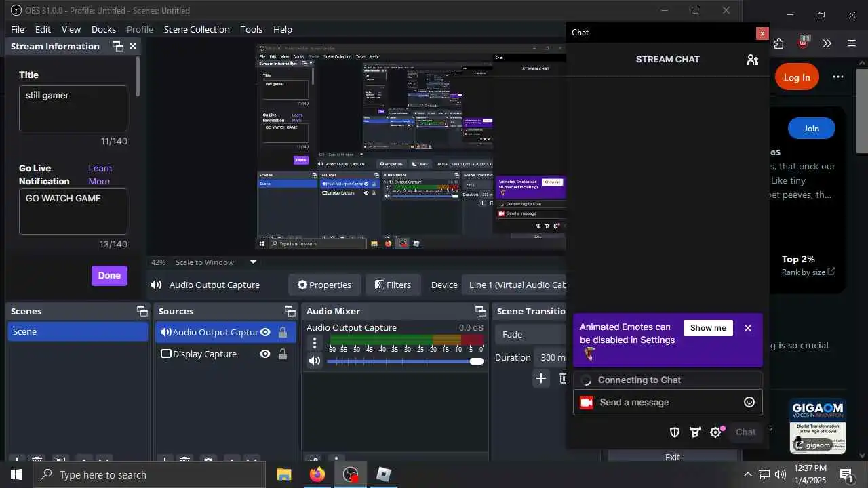Open the three-dot menu beside Log In

838,77
